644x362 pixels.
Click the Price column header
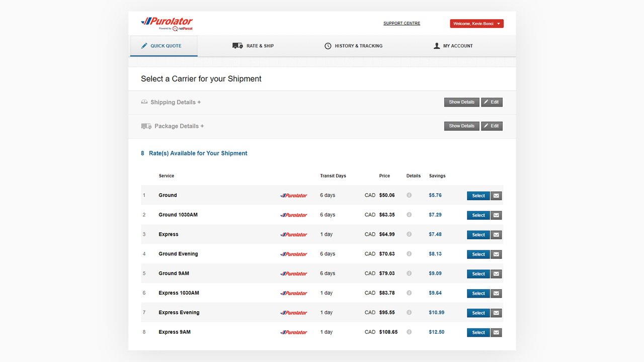tap(384, 176)
